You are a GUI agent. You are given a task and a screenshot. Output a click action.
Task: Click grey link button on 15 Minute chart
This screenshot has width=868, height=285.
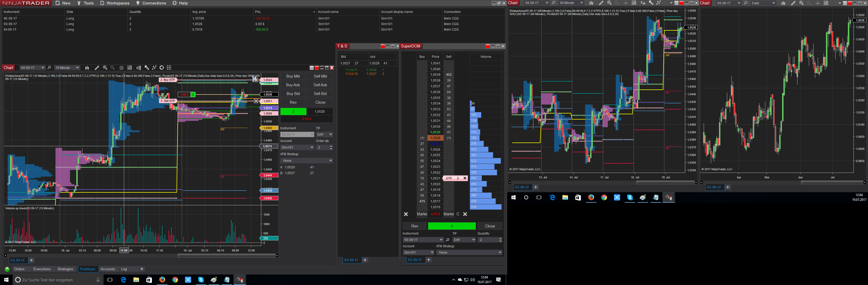click(x=312, y=68)
